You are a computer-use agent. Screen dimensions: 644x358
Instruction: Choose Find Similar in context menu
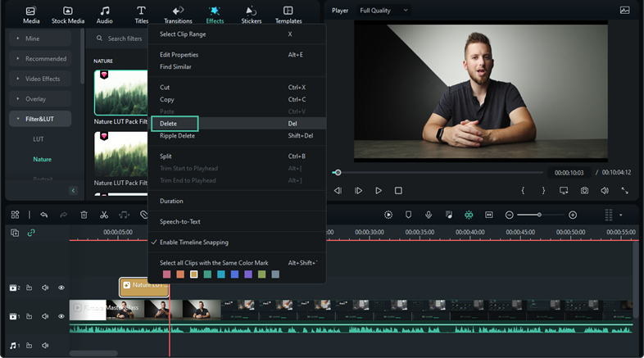(237, 66)
